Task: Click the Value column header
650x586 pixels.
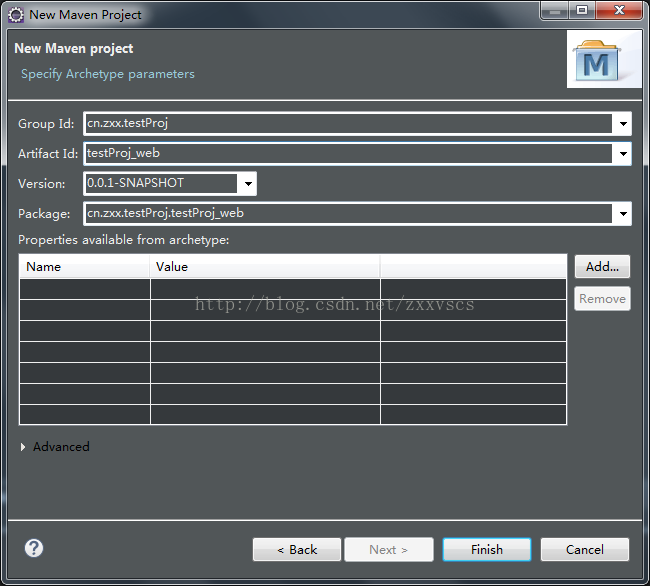Action: (x=264, y=266)
